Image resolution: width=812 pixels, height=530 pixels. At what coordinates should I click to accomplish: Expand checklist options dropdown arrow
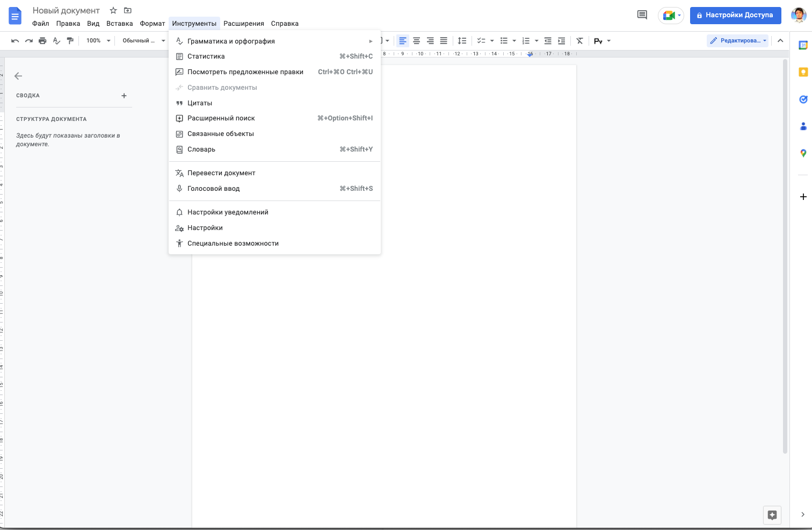(492, 41)
